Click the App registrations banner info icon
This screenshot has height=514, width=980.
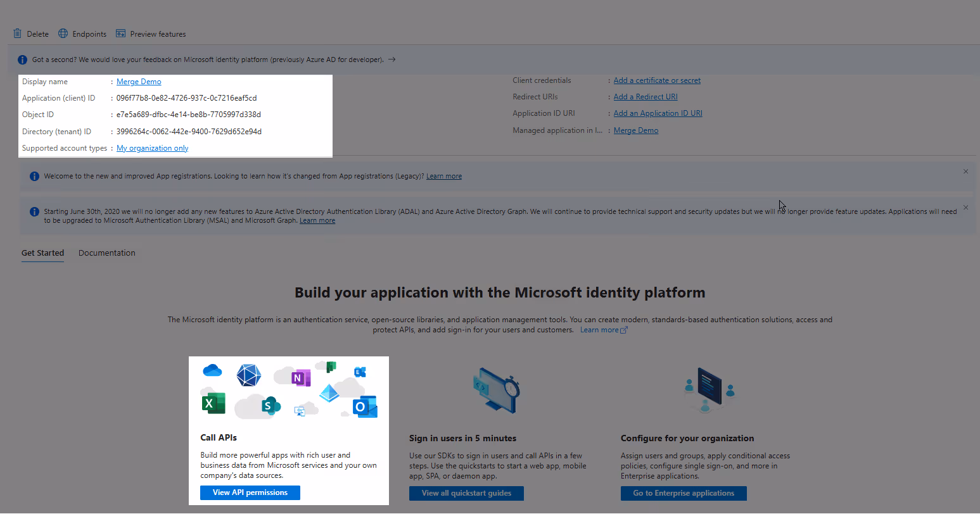click(x=34, y=176)
